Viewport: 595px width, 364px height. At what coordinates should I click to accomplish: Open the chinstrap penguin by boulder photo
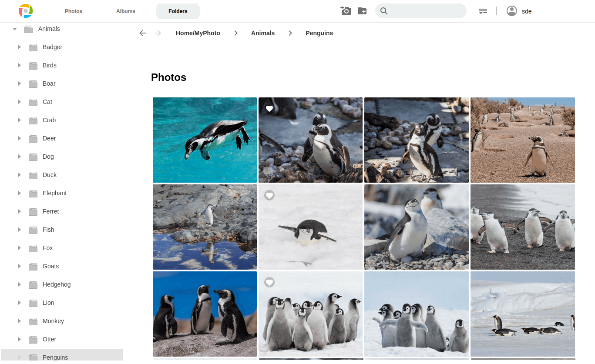click(417, 227)
